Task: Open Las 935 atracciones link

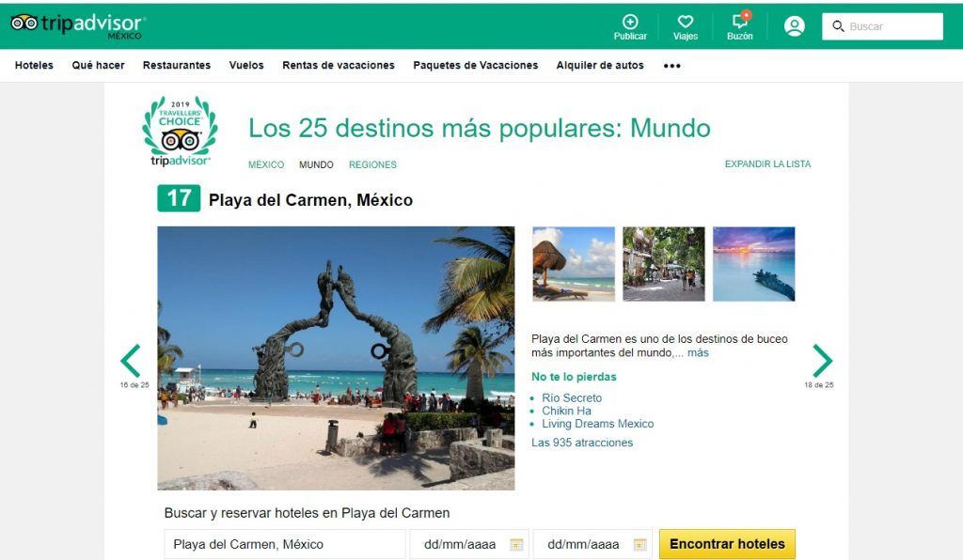Action: pyautogui.click(x=582, y=443)
